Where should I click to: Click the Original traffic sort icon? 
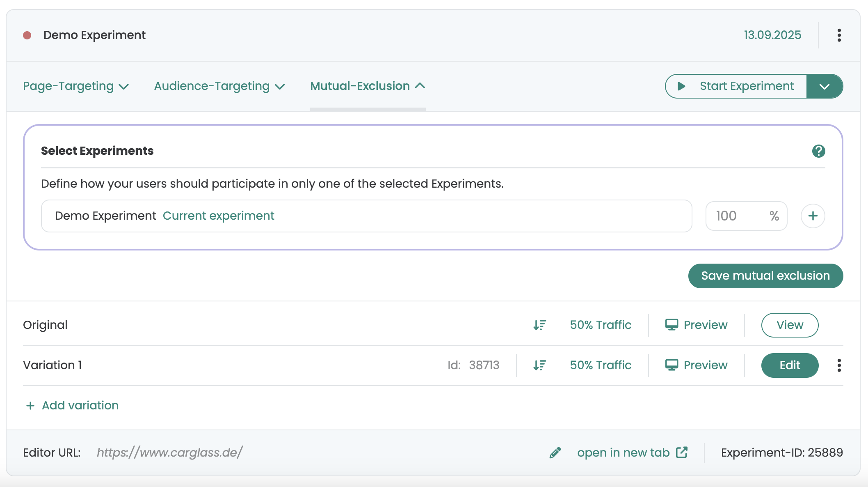point(539,325)
